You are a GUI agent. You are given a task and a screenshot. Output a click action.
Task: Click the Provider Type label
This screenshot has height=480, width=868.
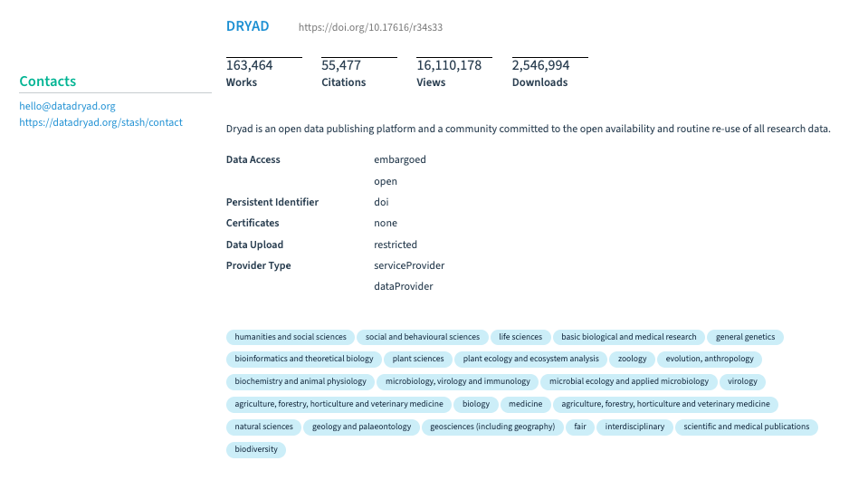(259, 265)
